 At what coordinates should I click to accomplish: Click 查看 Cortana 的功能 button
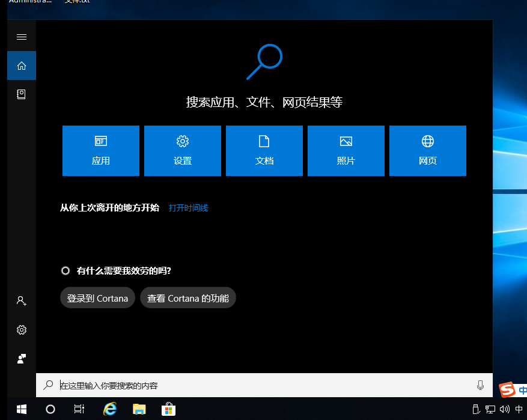tap(188, 298)
